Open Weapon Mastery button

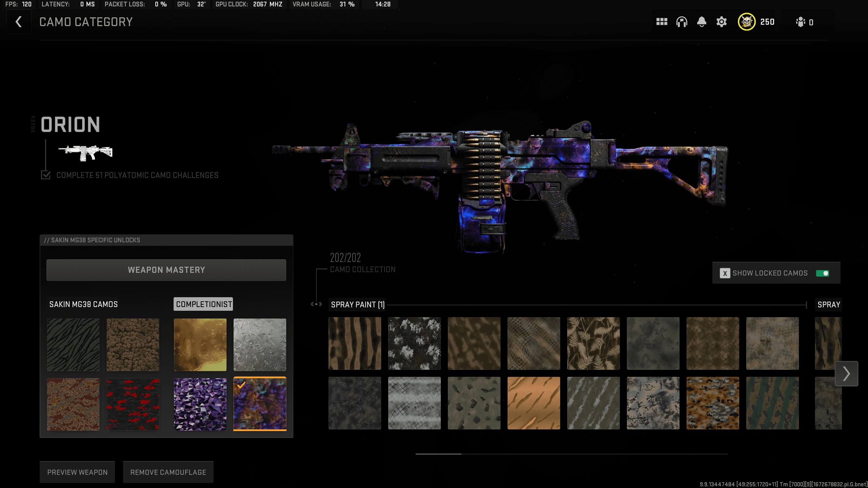coord(166,270)
